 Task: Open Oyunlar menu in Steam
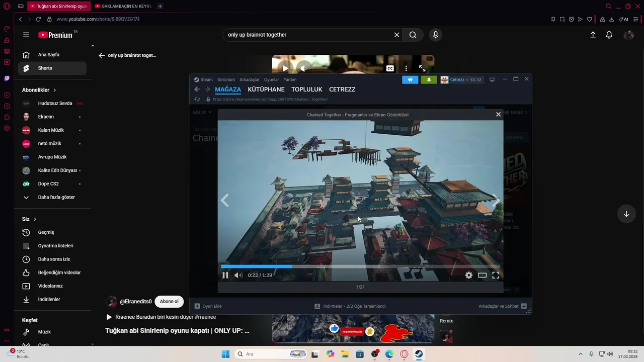(x=271, y=79)
